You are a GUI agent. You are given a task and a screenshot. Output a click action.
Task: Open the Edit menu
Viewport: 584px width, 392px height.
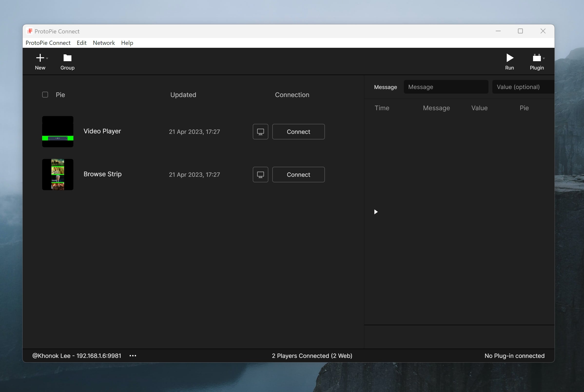pos(81,43)
